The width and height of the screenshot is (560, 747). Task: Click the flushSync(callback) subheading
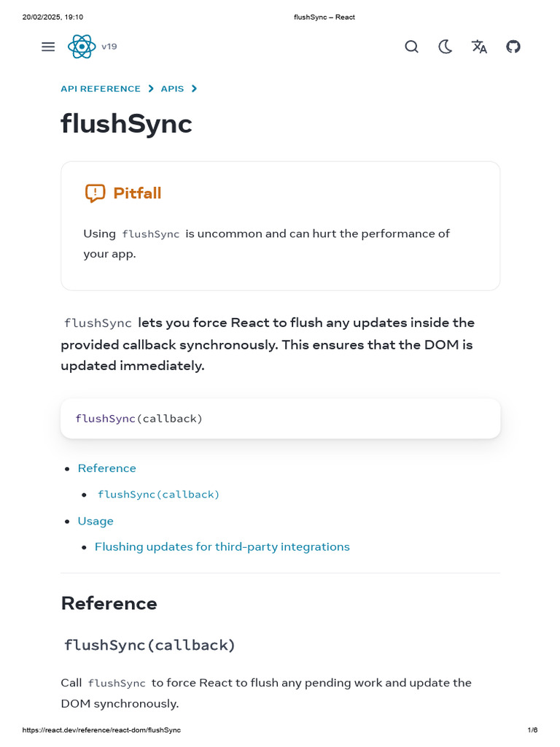pos(149,645)
